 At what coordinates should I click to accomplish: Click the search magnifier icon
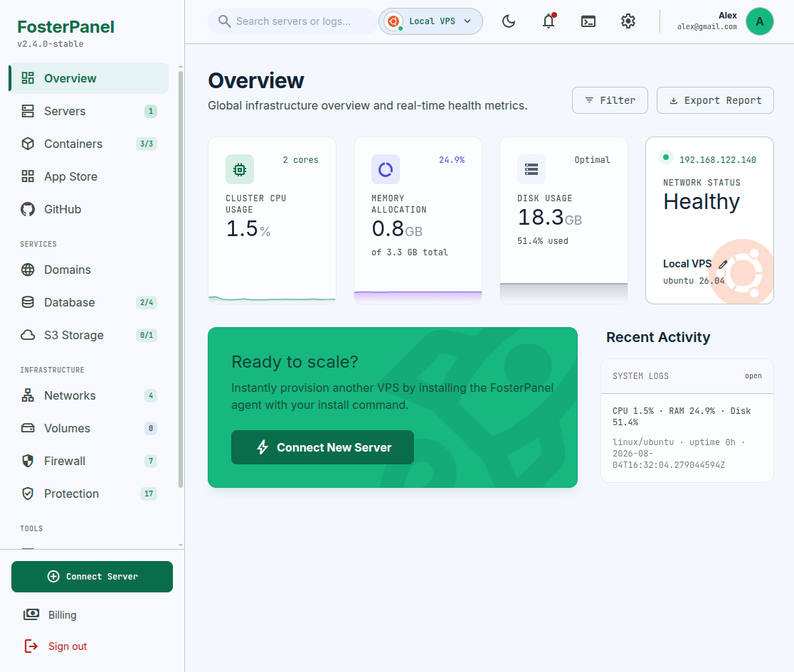point(224,21)
